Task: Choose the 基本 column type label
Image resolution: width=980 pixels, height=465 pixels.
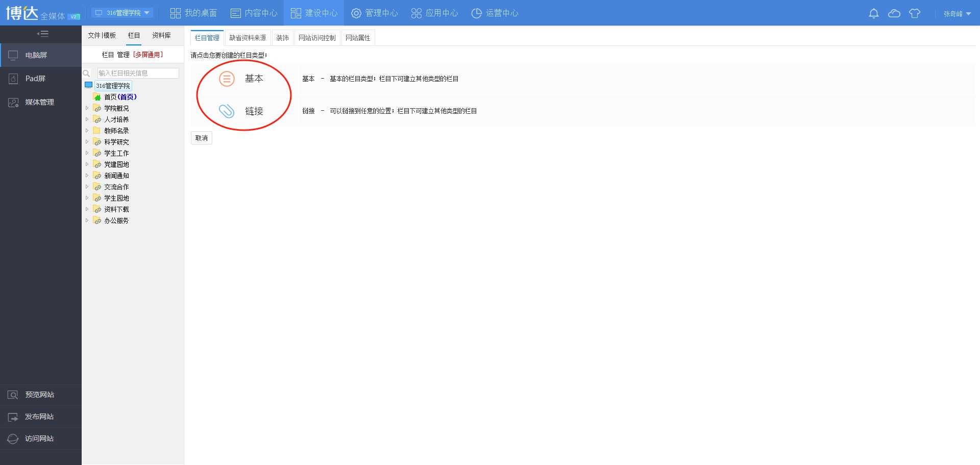Action: click(x=254, y=79)
